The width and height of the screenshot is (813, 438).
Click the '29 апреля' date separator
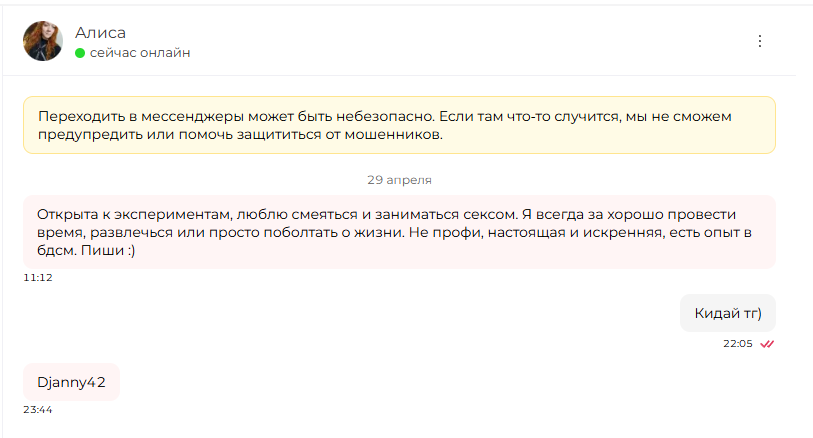pos(399,180)
